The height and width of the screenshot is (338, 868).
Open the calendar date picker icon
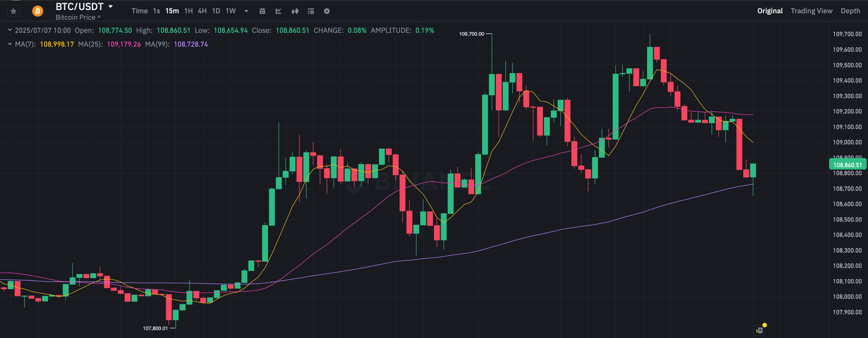(x=262, y=11)
